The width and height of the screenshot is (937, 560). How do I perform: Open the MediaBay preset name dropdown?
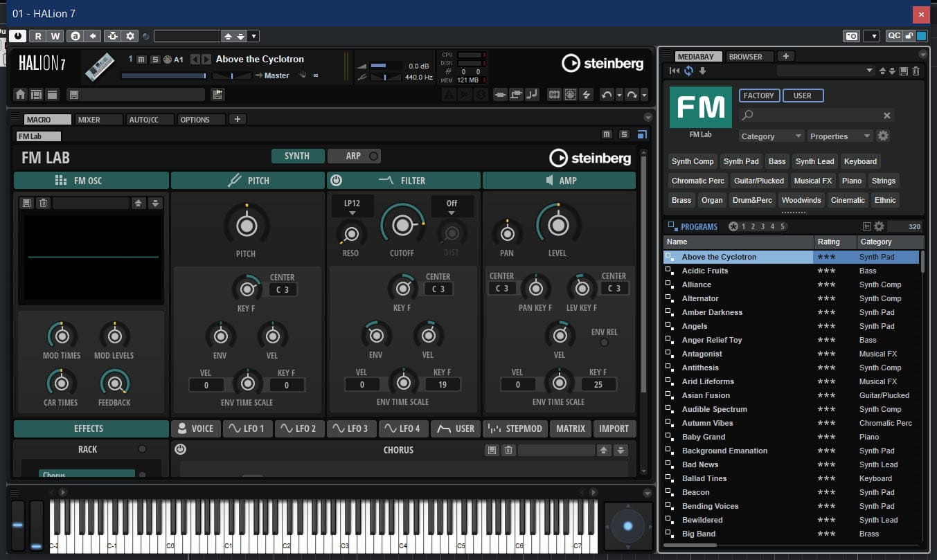click(x=826, y=71)
